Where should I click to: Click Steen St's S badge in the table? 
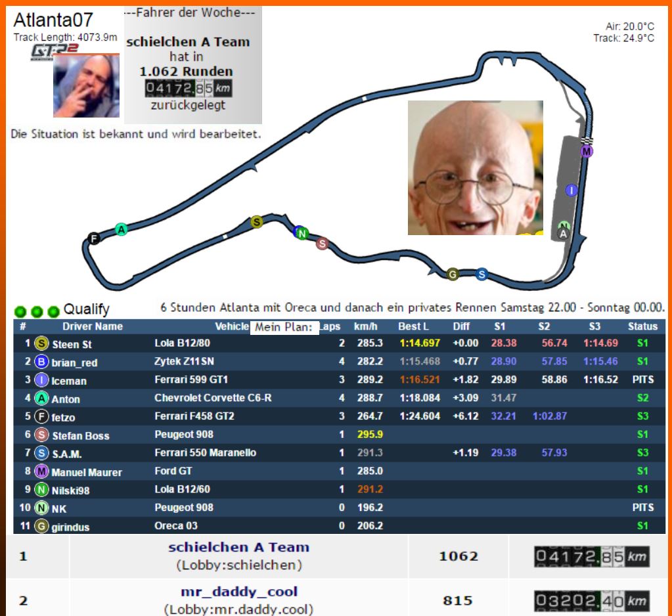(x=41, y=343)
